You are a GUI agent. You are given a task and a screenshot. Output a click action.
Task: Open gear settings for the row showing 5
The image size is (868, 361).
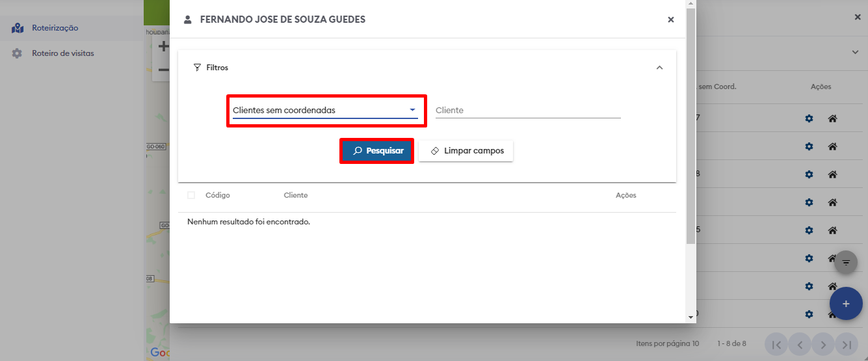point(809,230)
